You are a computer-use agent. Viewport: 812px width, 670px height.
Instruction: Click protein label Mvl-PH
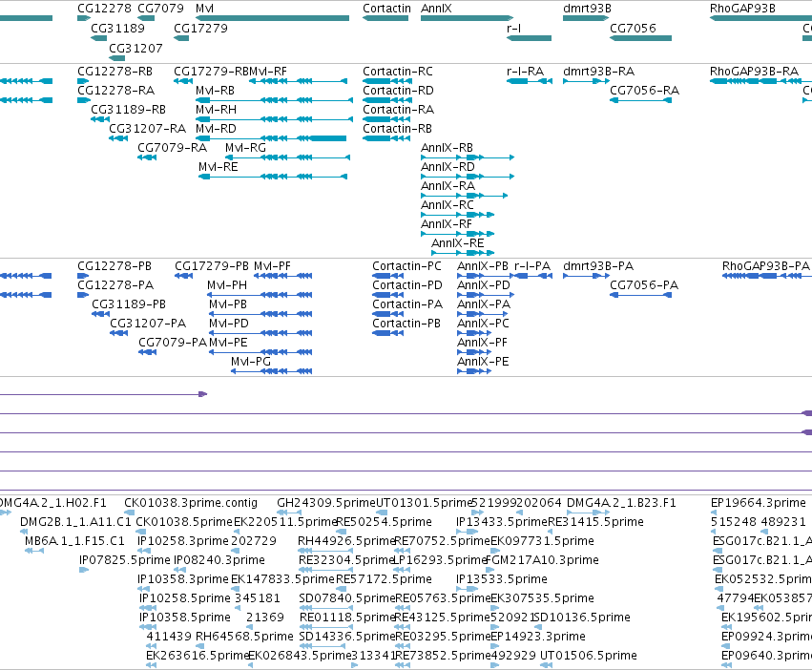tap(227, 285)
